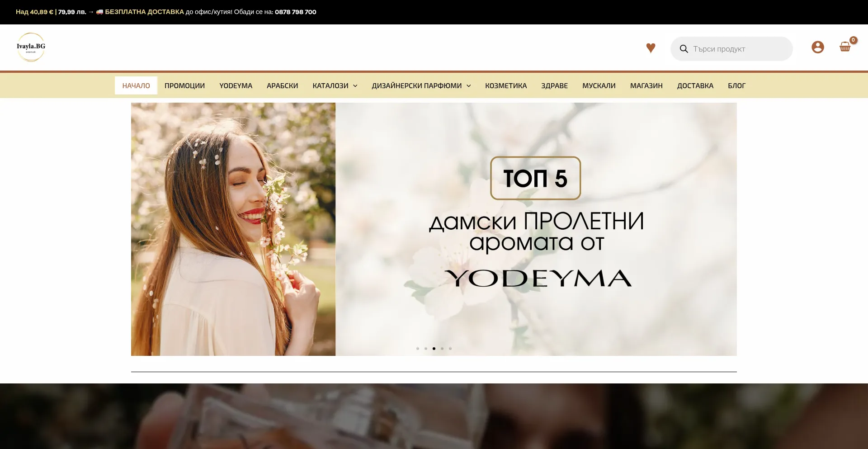Image resolution: width=868 pixels, height=449 pixels.
Task: Select the fourth slider pagination dot
Action: pos(442,349)
